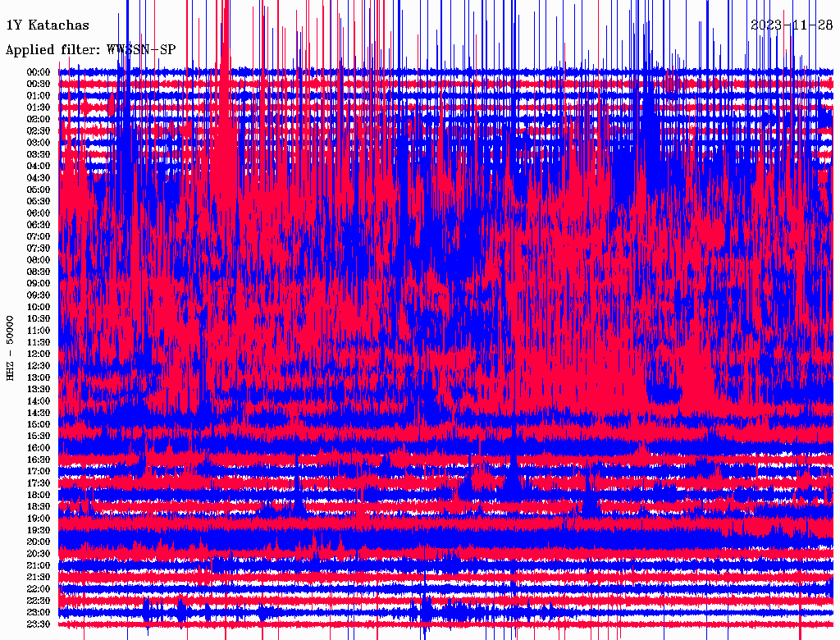Image resolution: width=840 pixels, height=640 pixels.
Task: Select the 00:30 time row label
Action: [x=39, y=84]
